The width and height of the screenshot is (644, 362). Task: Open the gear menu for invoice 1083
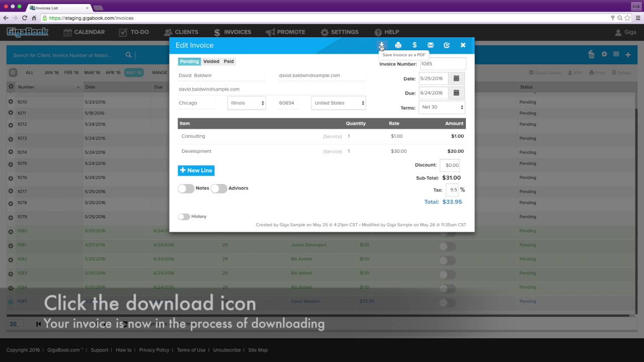pos(11,273)
